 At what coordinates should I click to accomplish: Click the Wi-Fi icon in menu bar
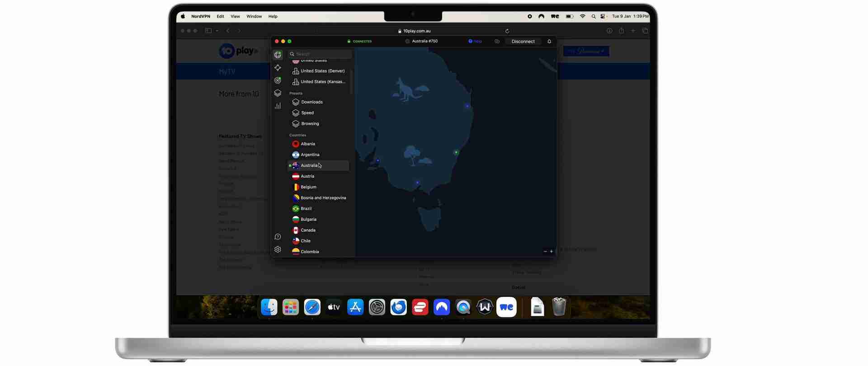pyautogui.click(x=582, y=16)
